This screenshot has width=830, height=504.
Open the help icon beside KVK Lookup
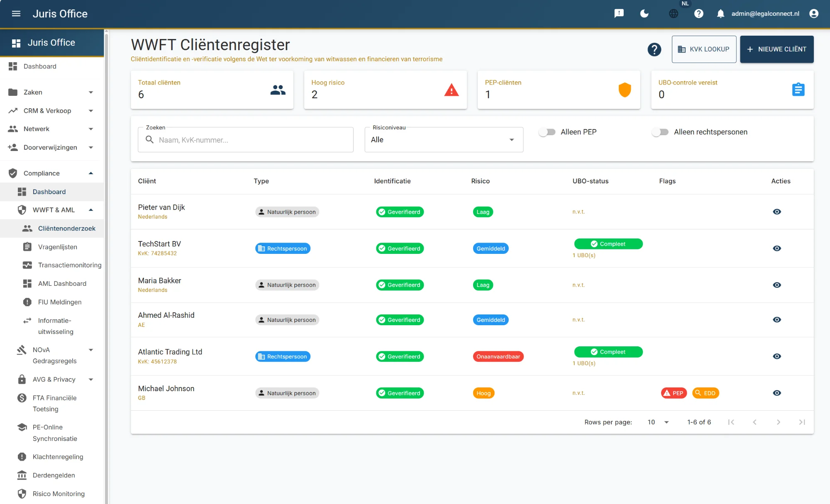(654, 49)
